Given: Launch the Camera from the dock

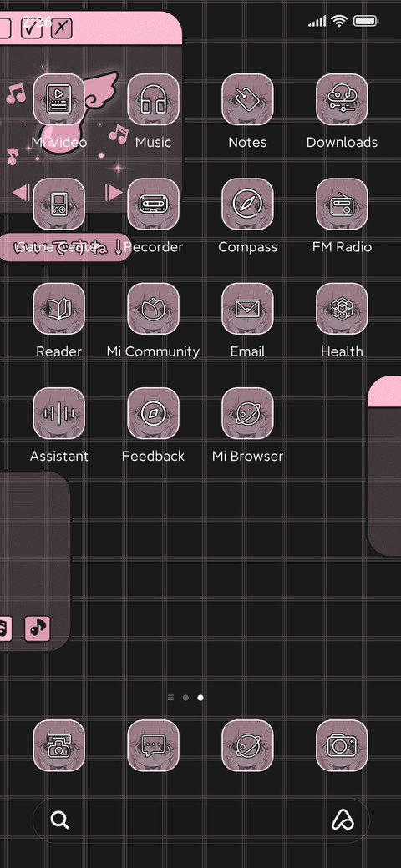Looking at the screenshot, I should (342, 745).
